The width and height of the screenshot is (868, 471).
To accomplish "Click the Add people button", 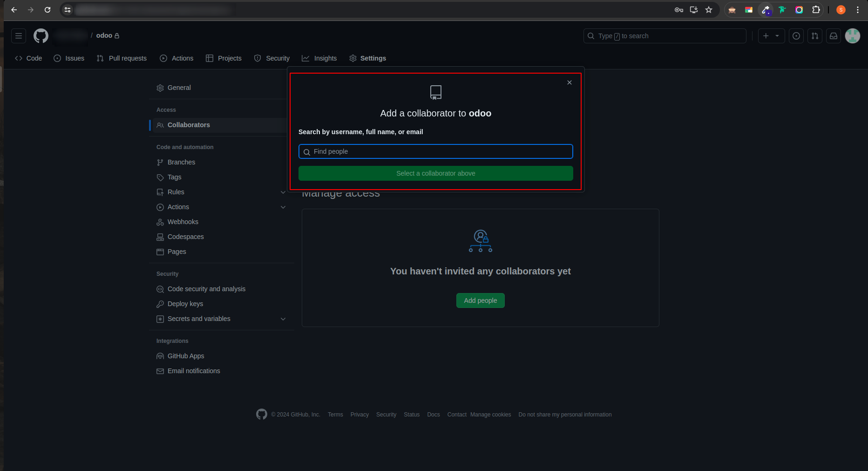I will pos(481,300).
